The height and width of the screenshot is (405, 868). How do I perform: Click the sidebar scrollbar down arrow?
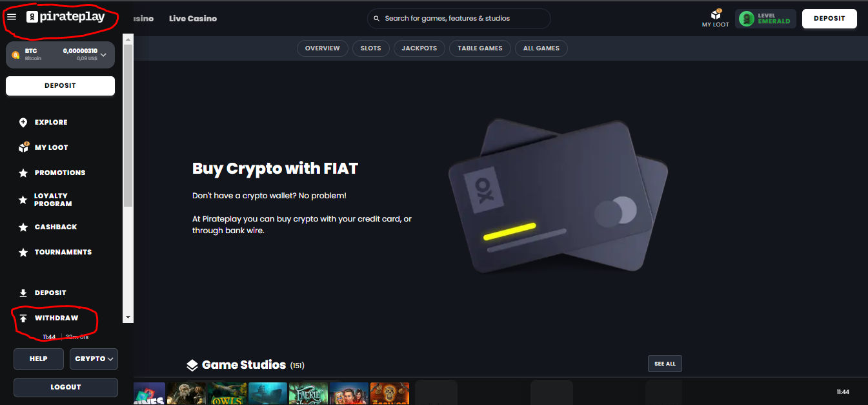coord(128,317)
